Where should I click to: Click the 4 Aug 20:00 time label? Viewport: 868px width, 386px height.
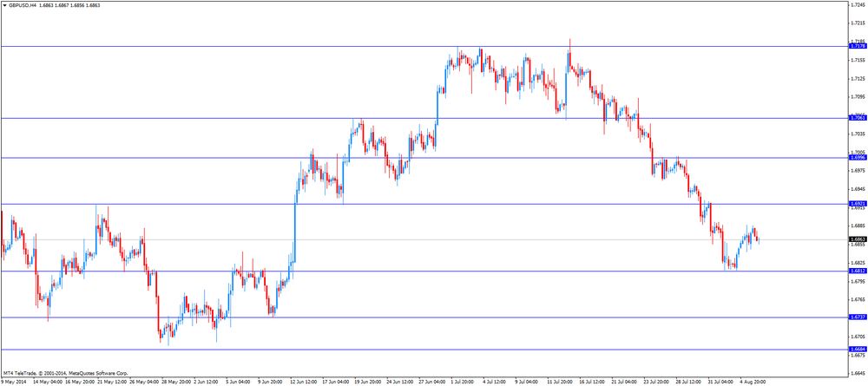(x=754, y=382)
